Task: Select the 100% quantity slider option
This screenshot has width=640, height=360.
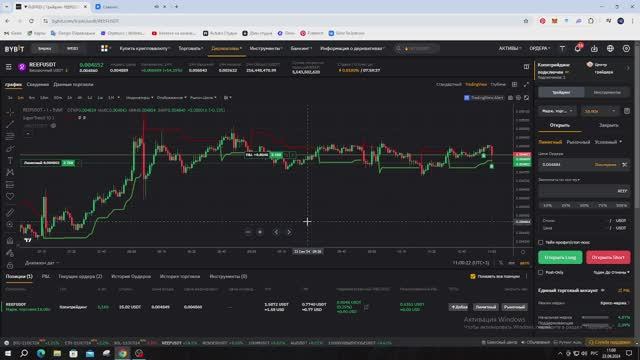Action: (622, 205)
